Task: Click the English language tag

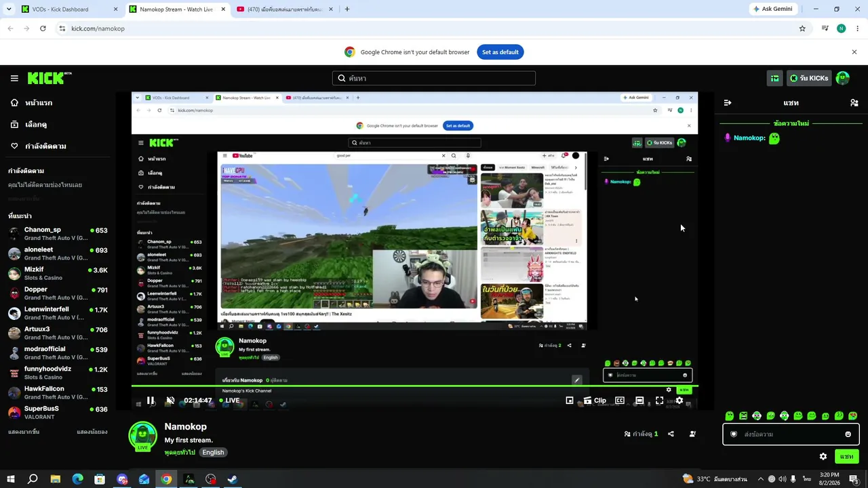Action: click(213, 452)
